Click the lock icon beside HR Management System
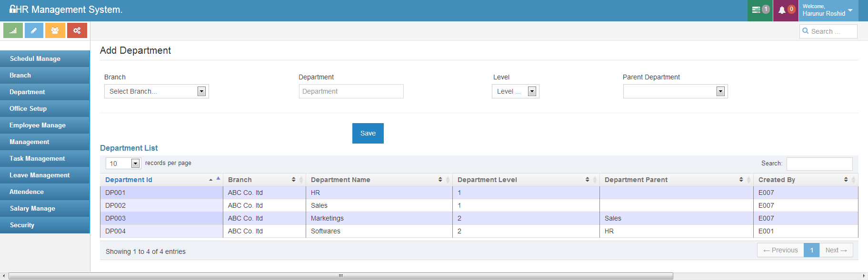868x280 pixels. tap(12, 10)
